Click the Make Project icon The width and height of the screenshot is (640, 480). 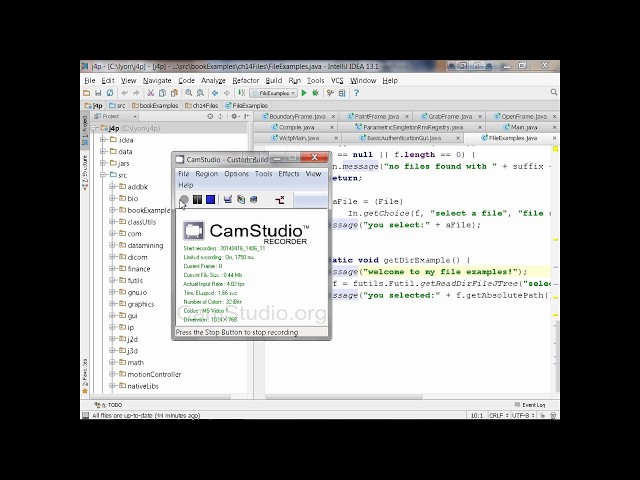click(242, 93)
